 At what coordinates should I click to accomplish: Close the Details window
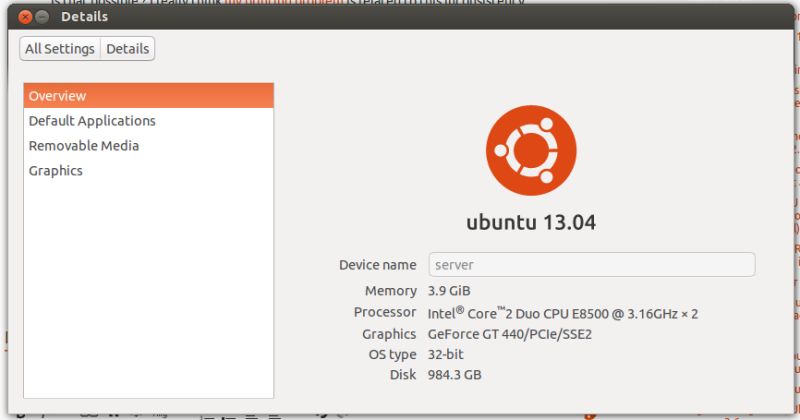(24, 17)
